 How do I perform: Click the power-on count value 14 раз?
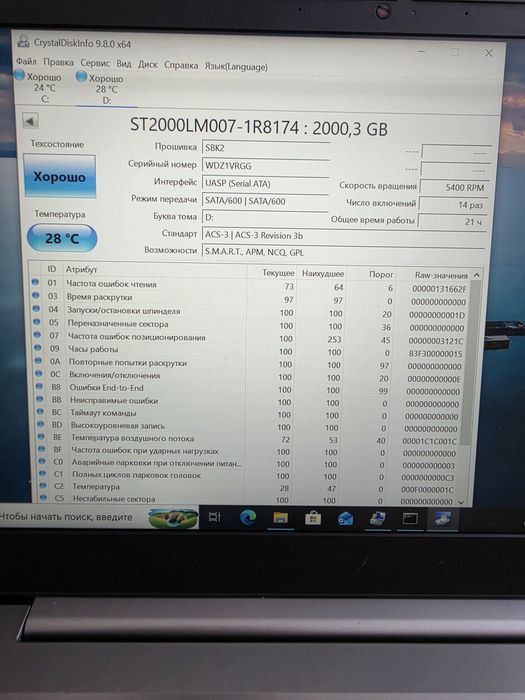(x=453, y=204)
